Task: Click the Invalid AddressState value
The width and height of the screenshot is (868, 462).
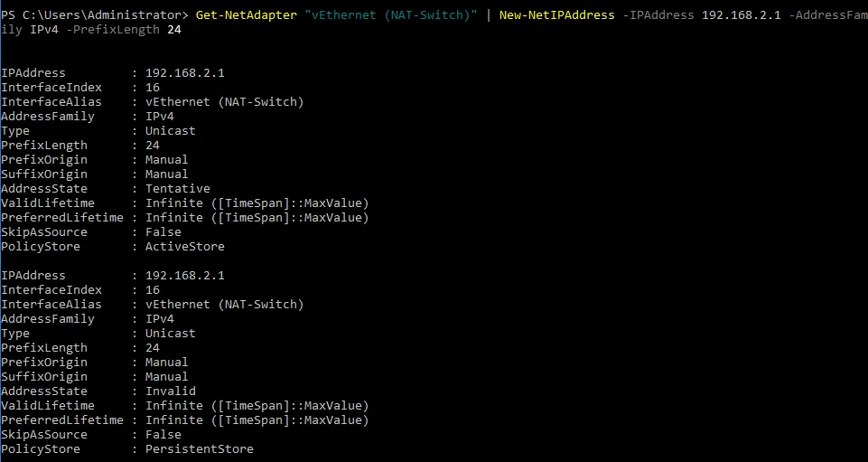Action: 170,391
